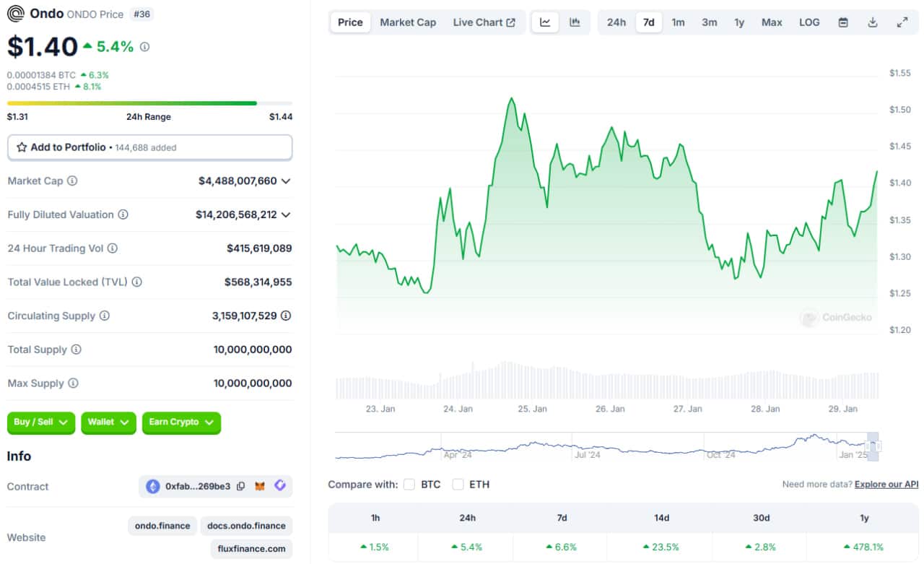Screen dimensions: 924x564
Task: Open ondo.finance website link
Action: (162, 526)
